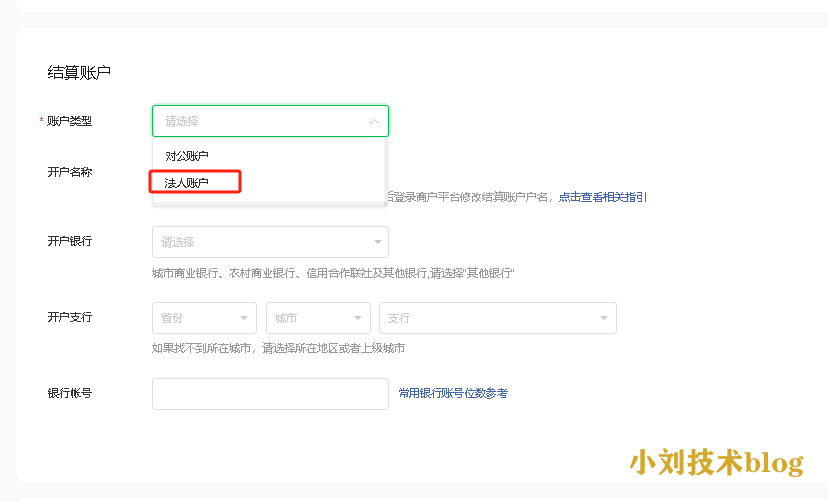Click the 开户支行 field label
Viewport: 828px width, 502px height.
[x=69, y=317]
